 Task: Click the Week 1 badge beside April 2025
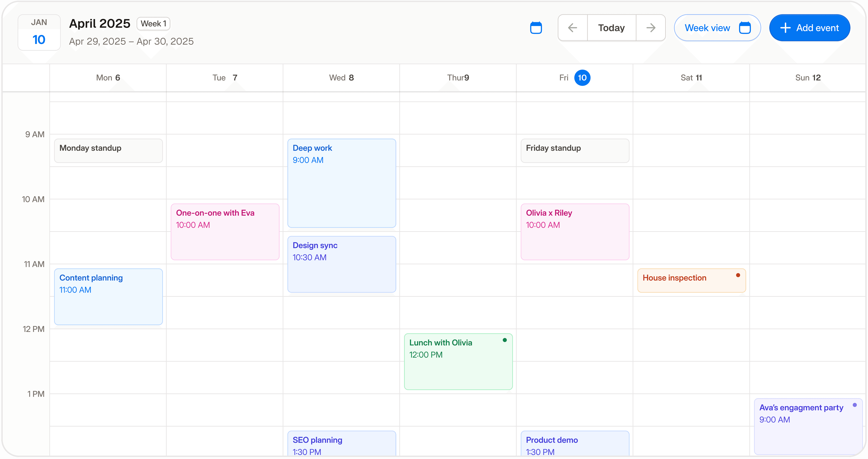[153, 24]
